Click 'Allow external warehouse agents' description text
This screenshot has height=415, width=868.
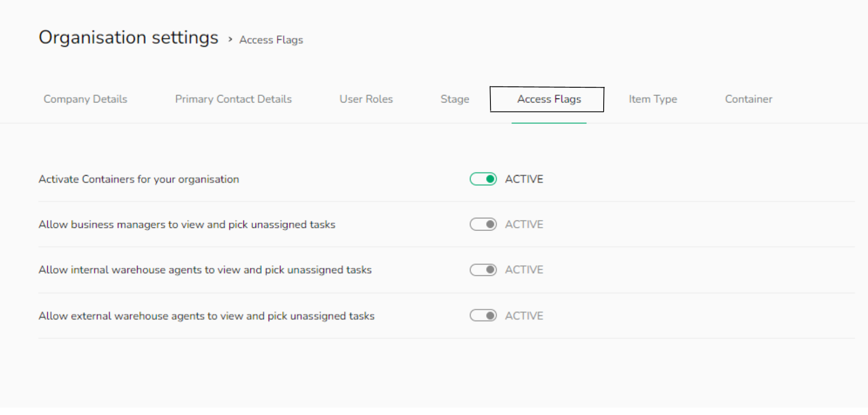click(206, 316)
